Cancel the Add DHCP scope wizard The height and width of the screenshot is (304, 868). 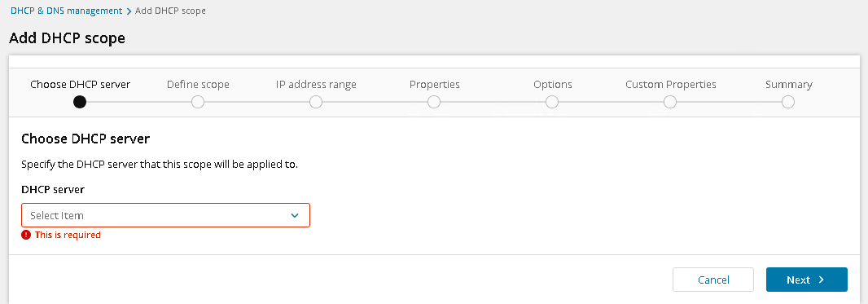click(x=713, y=280)
